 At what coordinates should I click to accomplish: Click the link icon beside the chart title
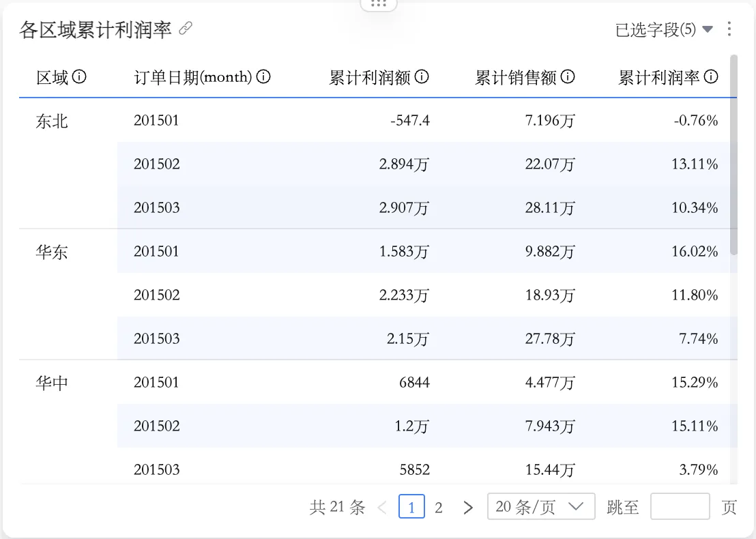tap(185, 29)
